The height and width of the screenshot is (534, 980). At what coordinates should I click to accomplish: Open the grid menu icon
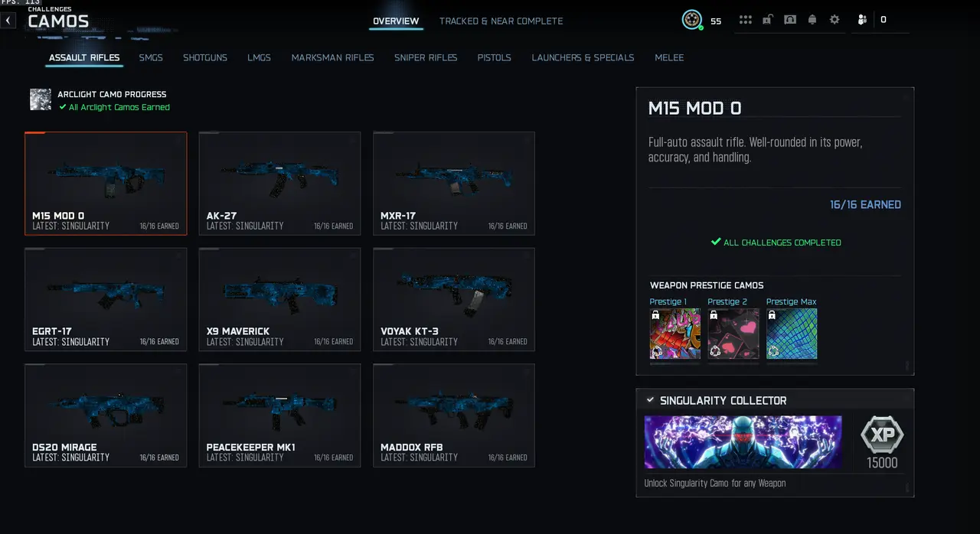pos(745,20)
